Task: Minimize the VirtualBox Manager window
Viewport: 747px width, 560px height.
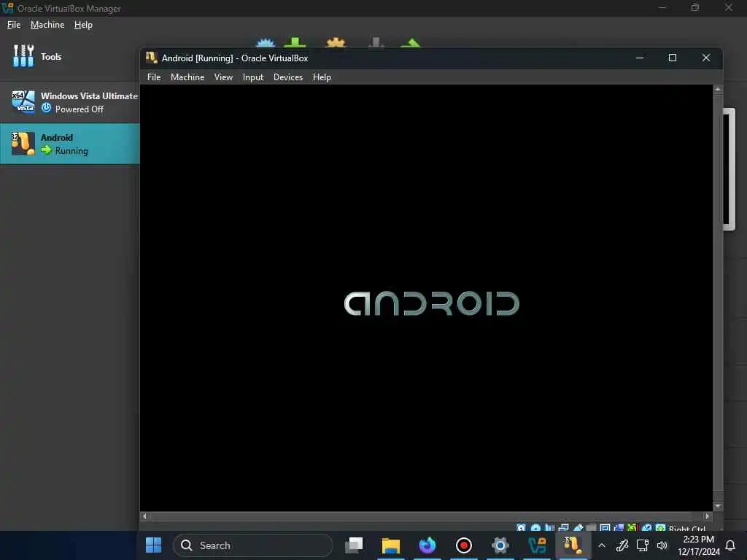Action: [662, 7]
